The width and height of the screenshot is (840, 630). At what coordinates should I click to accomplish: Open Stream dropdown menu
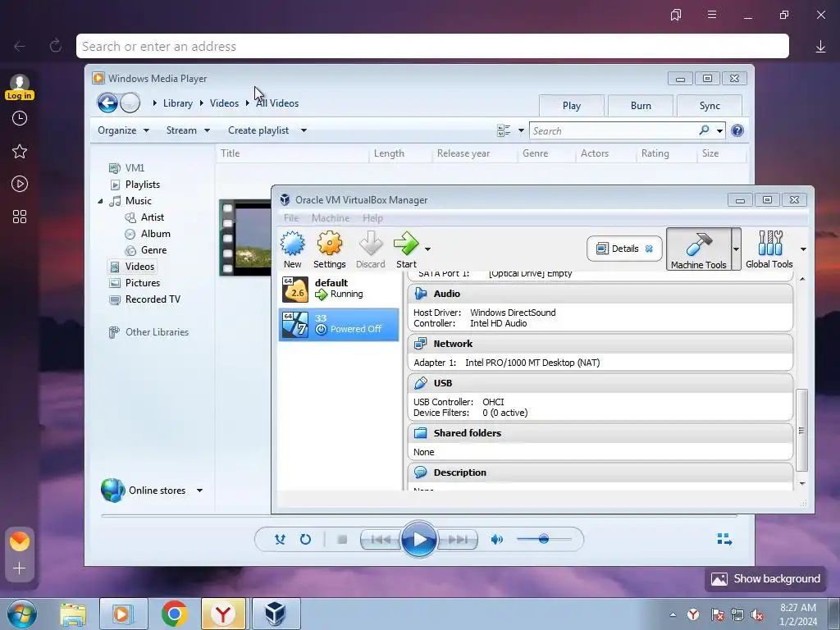click(x=188, y=130)
